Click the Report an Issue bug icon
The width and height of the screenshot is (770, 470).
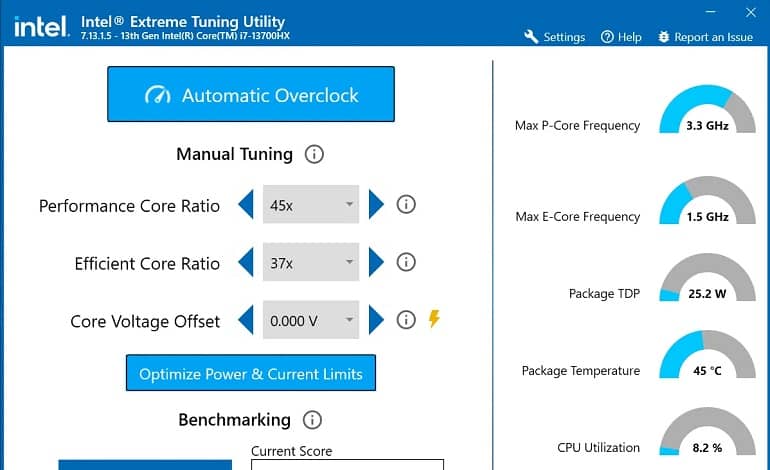(663, 37)
